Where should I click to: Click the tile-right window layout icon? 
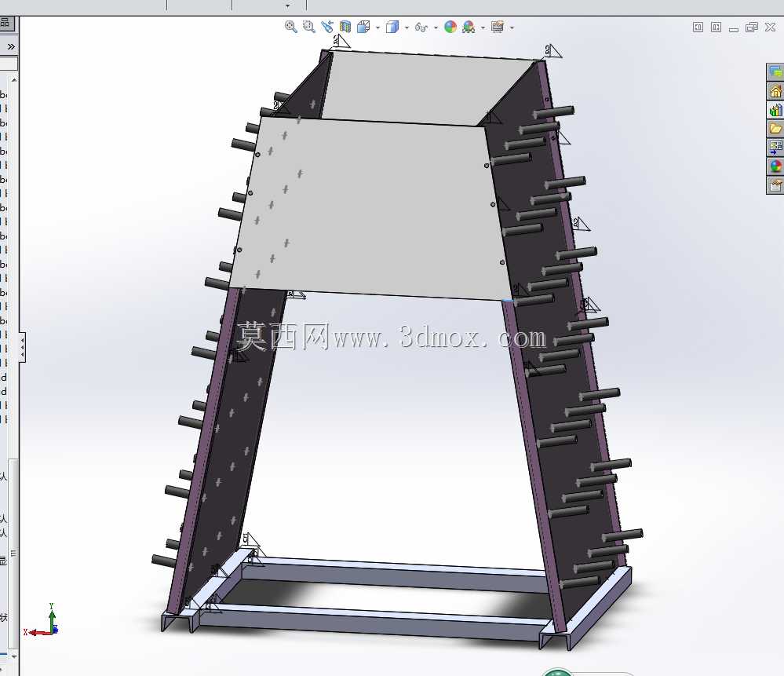[x=716, y=27]
